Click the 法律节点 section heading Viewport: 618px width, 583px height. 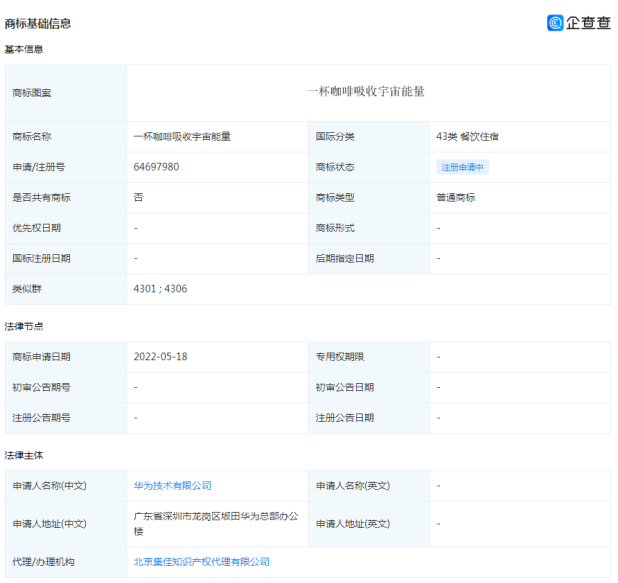[24, 326]
